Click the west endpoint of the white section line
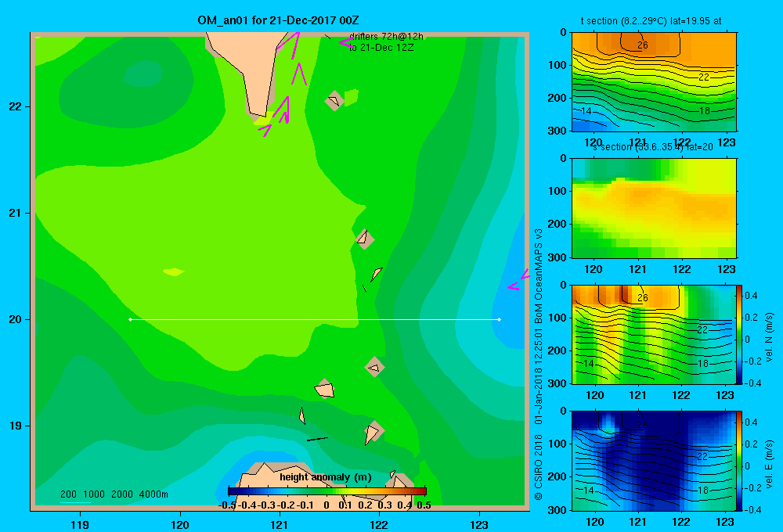783x532 pixels. (x=130, y=319)
